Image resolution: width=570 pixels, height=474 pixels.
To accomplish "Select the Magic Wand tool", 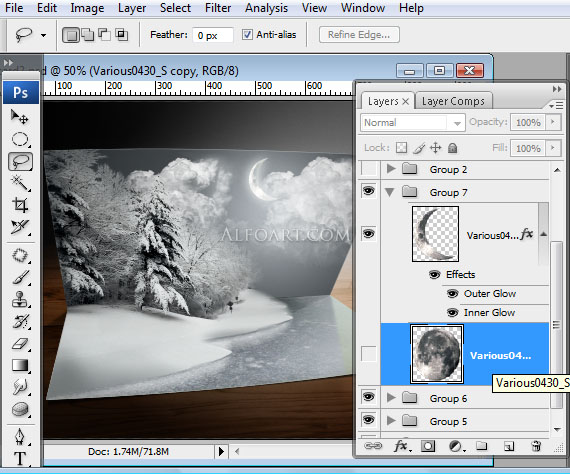I will pyautogui.click(x=20, y=183).
